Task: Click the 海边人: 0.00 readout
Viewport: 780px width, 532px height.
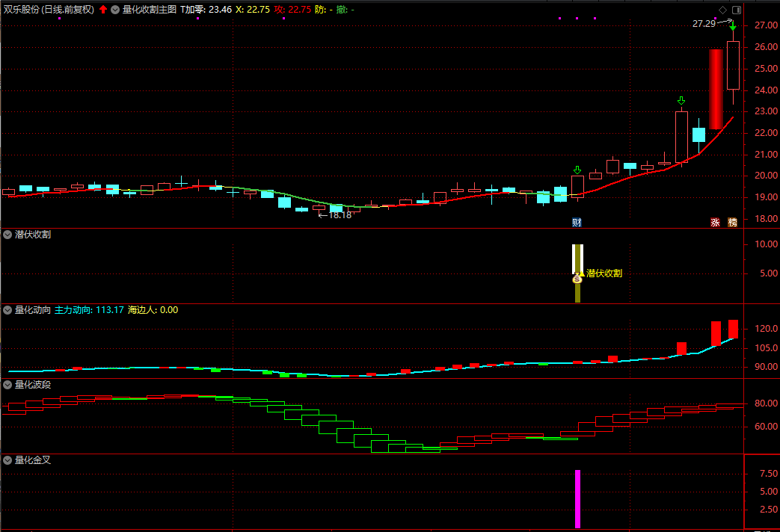Action: coord(153,310)
